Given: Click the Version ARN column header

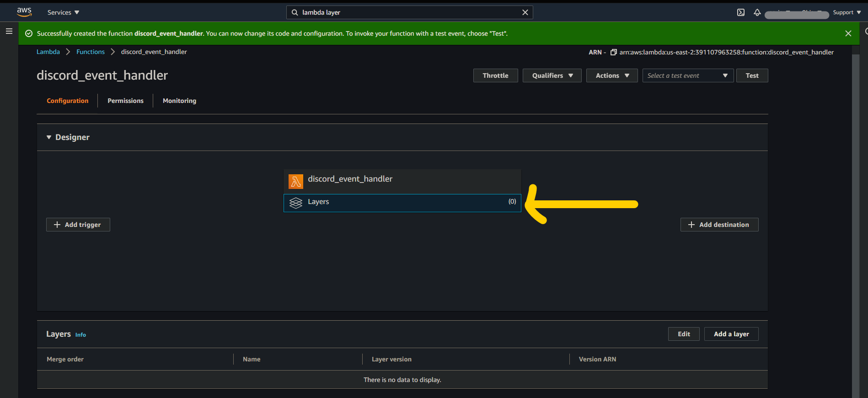Looking at the screenshot, I should (x=597, y=359).
